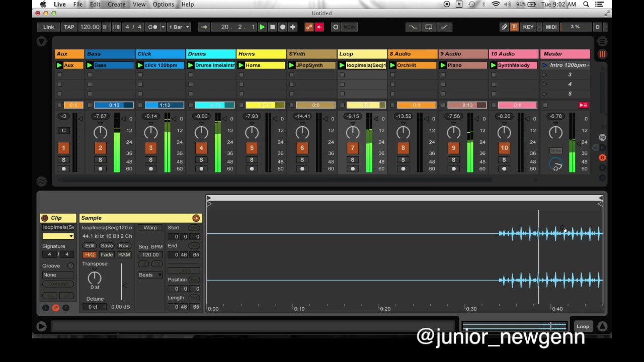The width and height of the screenshot is (644, 362).
Task: Arm the Arrangement Record button
Action: coord(282,27)
